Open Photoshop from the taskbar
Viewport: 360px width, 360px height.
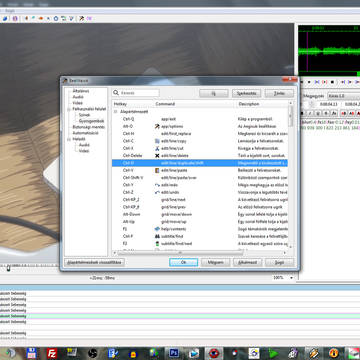point(174,353)
